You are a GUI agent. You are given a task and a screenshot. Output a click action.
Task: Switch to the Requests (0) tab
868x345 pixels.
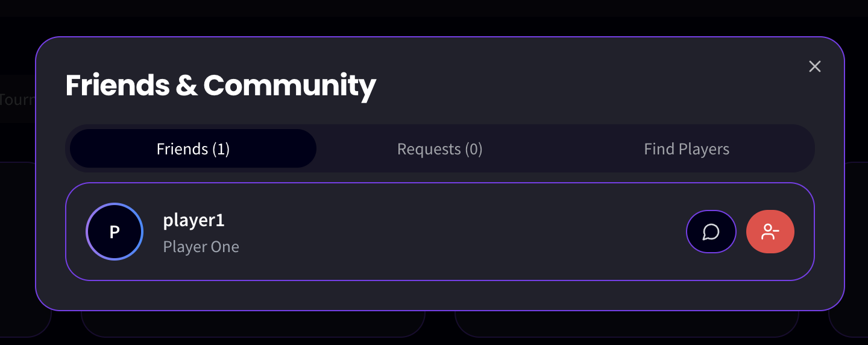pos(440,149)
